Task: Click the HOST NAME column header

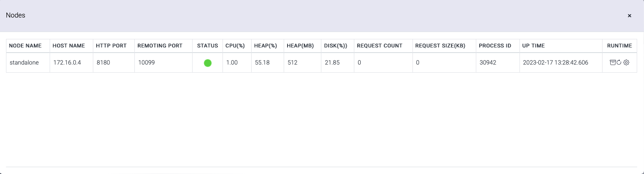Action: pos(69,46)
